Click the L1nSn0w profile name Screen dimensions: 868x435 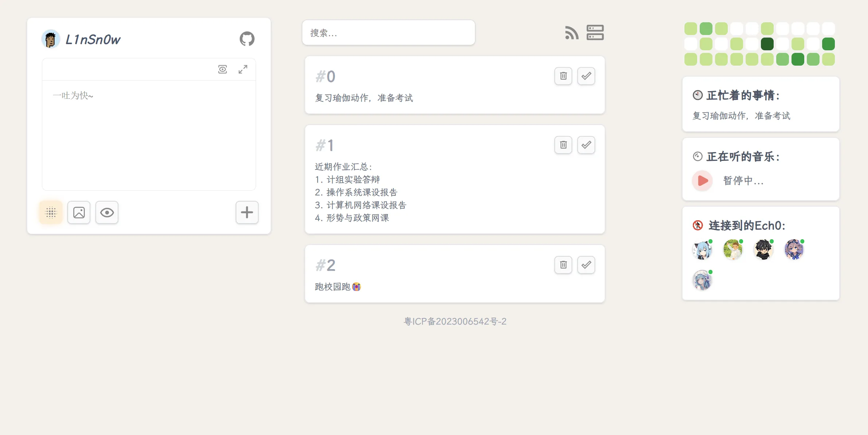tap(93, 39)
